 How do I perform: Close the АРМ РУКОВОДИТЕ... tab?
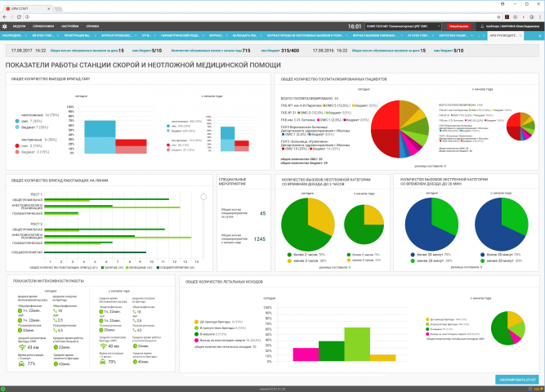[x=520, y=35]
